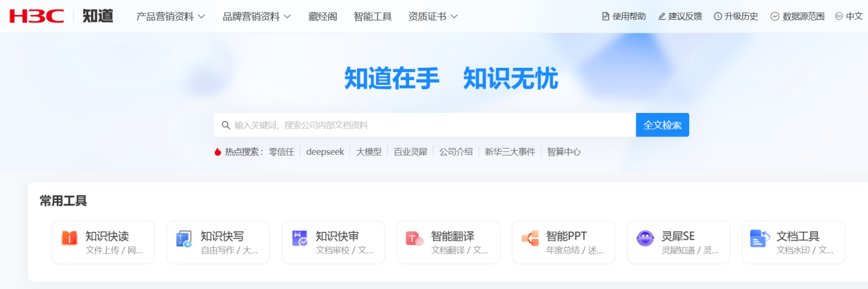Viewport: 868px width, 289px height.
Task: Expand the 产品营销资料 dropdown menu
Action: tap(171, 16)
